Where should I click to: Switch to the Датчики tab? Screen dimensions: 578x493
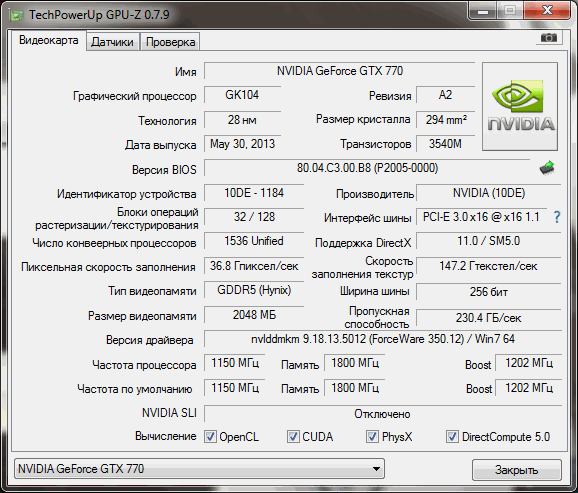(112, 42)
